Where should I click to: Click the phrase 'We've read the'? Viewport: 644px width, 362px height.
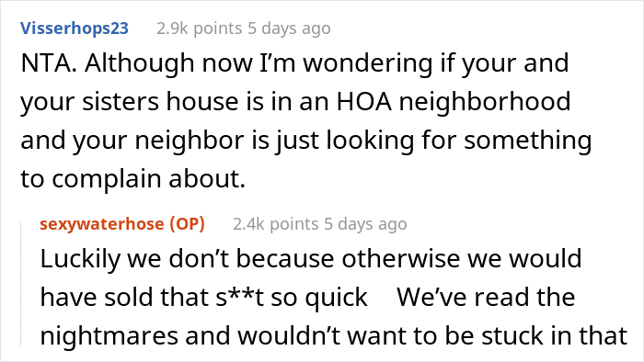point(486,297)
